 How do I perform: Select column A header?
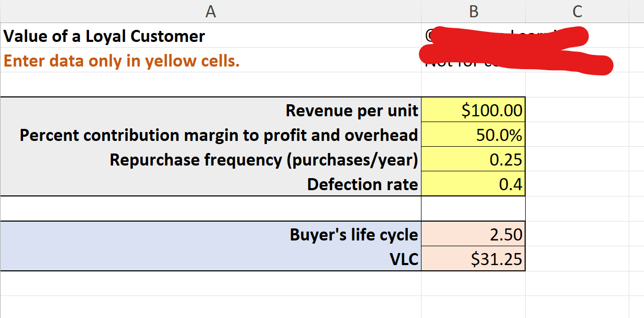tap(211, 10)
